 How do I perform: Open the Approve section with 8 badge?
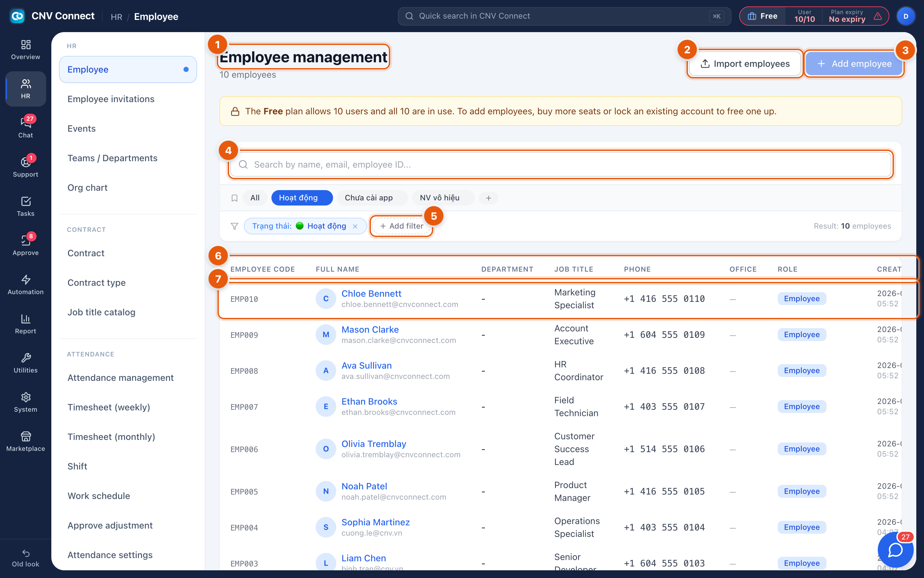pos(26,245)
